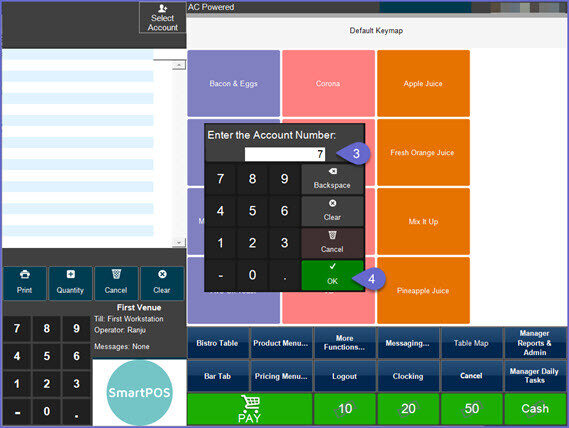Click the Logout button

coord(344,376)
